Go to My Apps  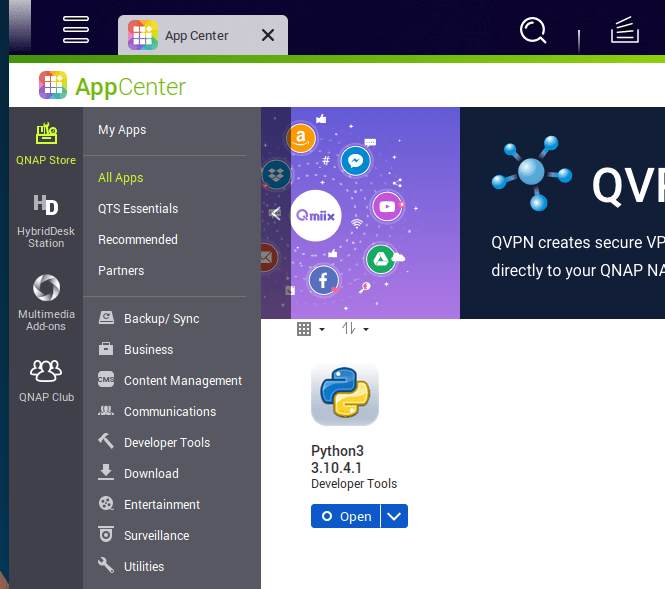coord(122,130)
